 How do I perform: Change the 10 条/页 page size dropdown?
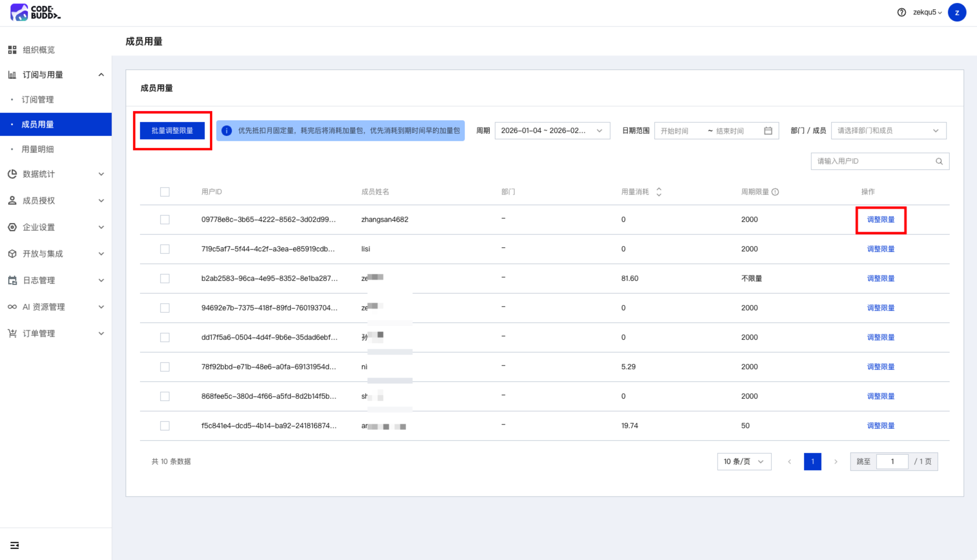[x=743, y=461]
